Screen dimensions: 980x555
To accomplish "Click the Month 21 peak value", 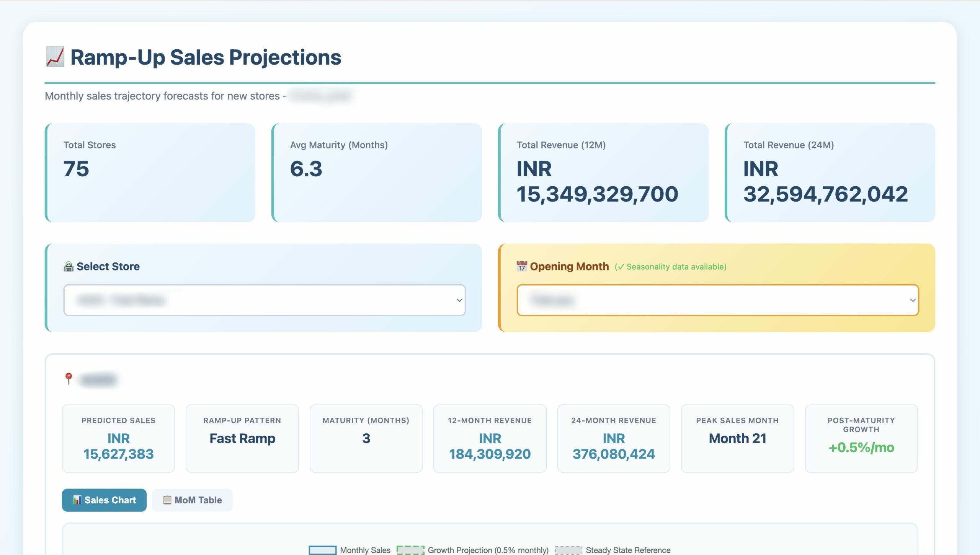I will pyautogui.click(x=738, y=438).
